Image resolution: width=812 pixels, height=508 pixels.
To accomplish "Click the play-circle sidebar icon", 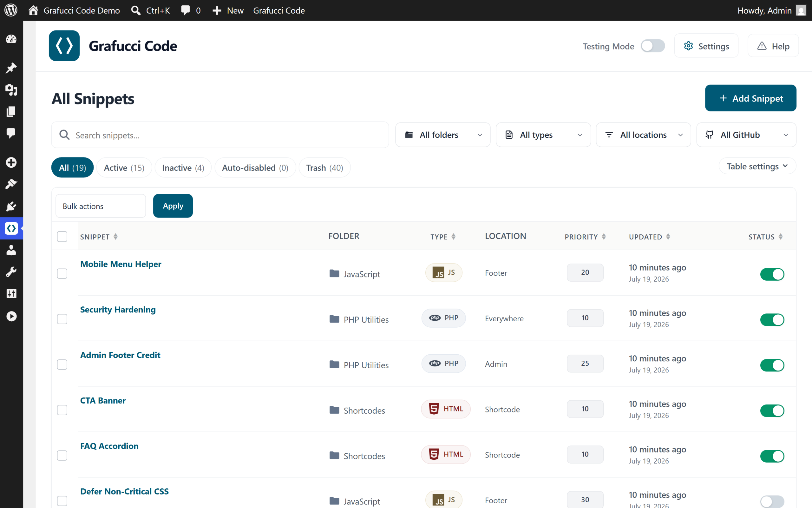I will tap(11, 316).
